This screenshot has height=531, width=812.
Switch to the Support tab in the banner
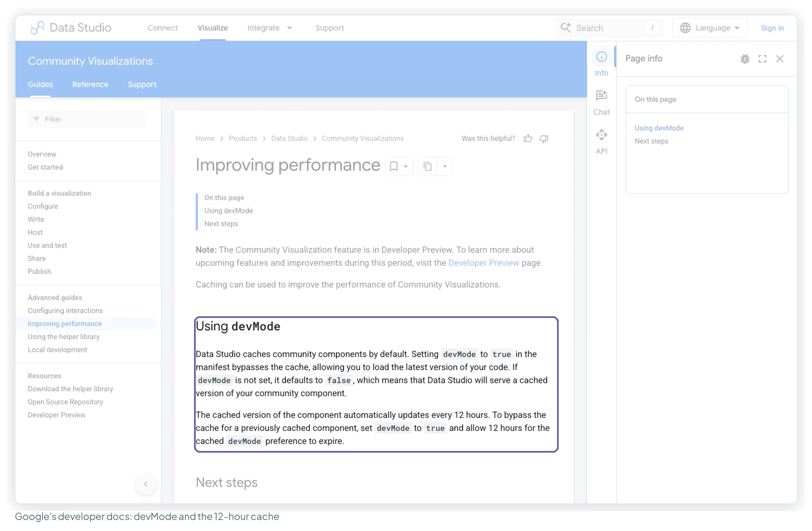pyautogui.click(x=142, y=84)
